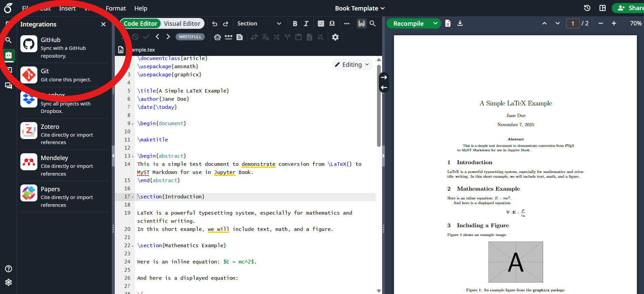Open the GitHub integration logo
The width and height of the screenshot is (644, 294).
click(29, 44)
